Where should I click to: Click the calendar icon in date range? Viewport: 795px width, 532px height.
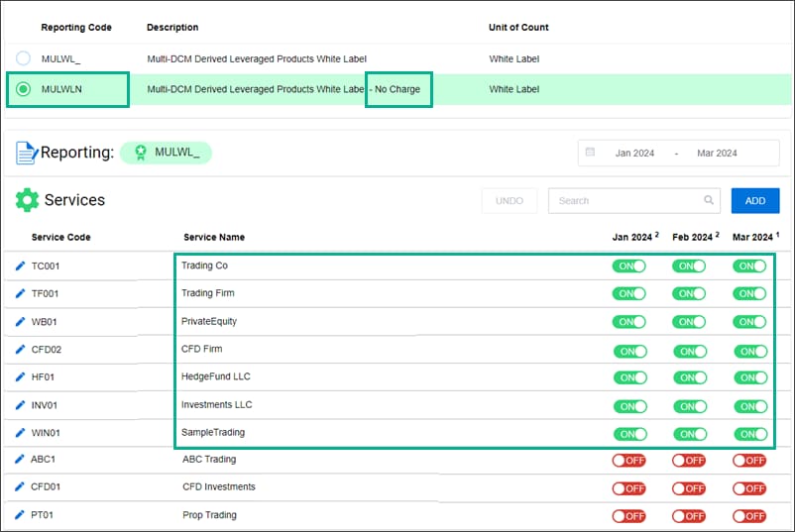pos(591,153)
